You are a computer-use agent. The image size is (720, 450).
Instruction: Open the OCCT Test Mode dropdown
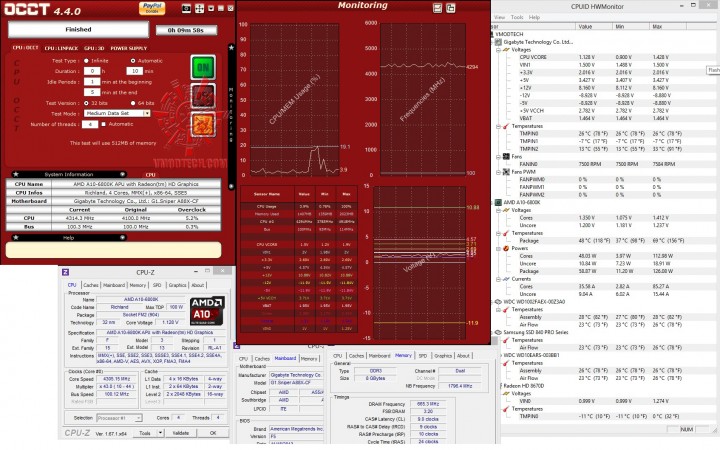tap(147, 113)
